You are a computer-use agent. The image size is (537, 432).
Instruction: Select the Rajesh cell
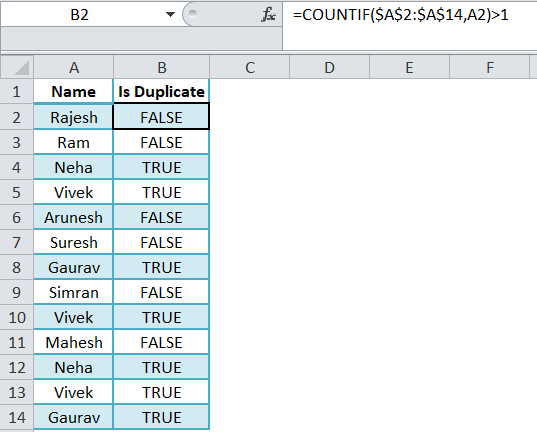74,117
